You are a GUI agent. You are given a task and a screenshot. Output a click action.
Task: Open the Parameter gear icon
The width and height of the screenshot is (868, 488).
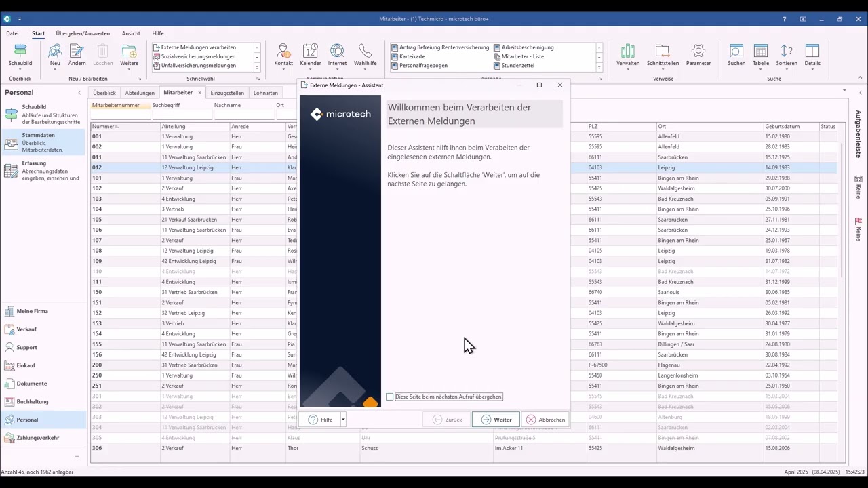point(698,56)
